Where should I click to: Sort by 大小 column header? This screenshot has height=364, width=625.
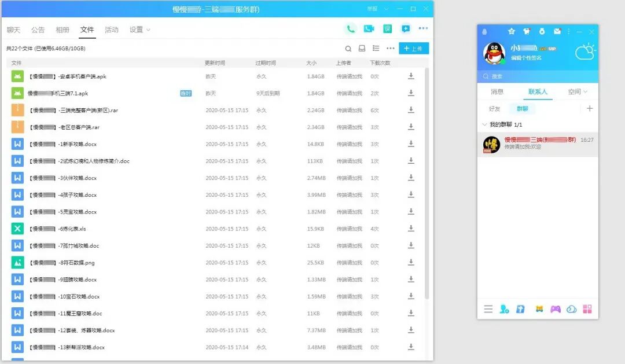click(x=311, y=63)
